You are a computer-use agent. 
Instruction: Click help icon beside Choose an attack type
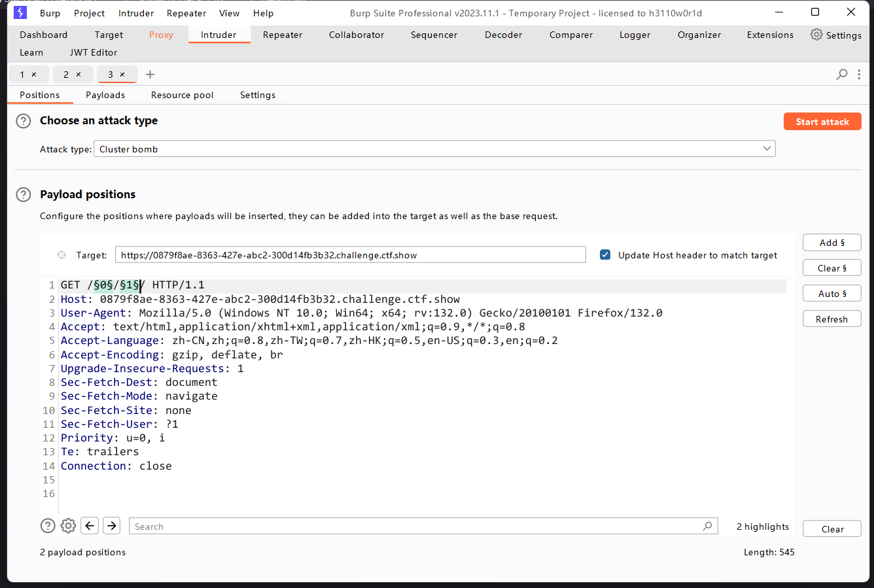tap(24, 121)
